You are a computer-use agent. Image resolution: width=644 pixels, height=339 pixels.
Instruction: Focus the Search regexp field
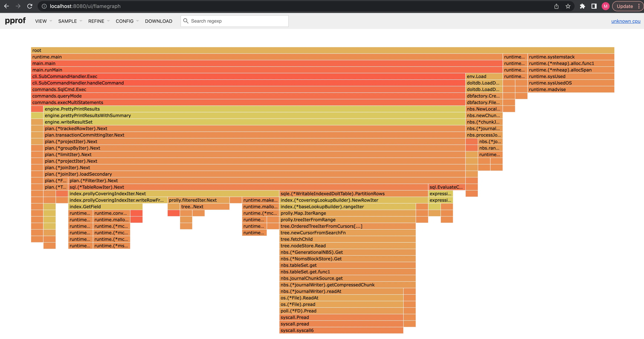238,21
